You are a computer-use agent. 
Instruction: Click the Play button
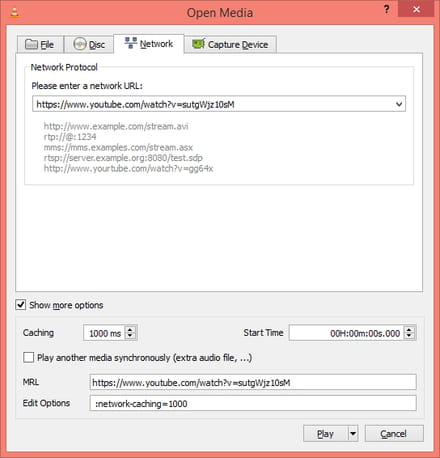(x=325, y=434)
